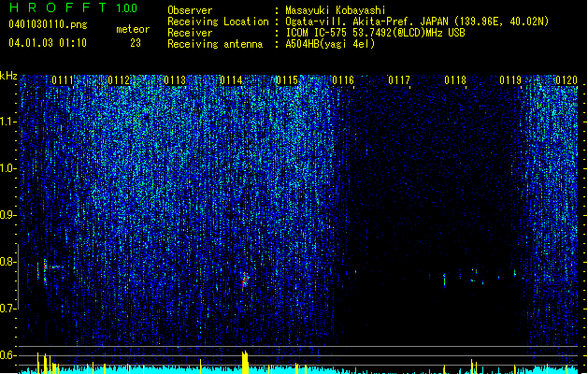Click the 0.9 kHz axis label
This screenshot has width=588, height=374.
click(7, 215)
